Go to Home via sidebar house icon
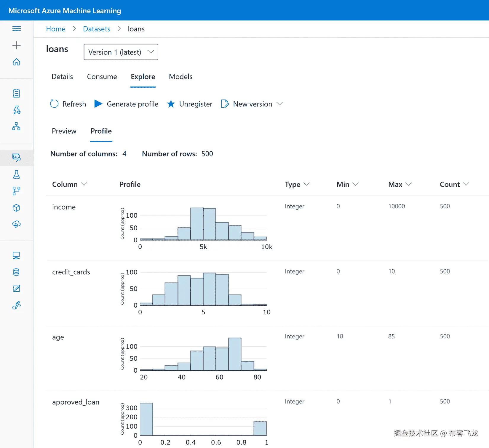The height and width of the screenshot is (448, 489). [x=17, y=62]
